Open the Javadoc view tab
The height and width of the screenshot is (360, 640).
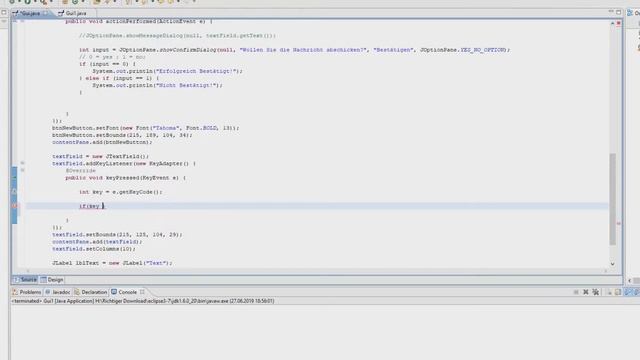pos(58,292)
